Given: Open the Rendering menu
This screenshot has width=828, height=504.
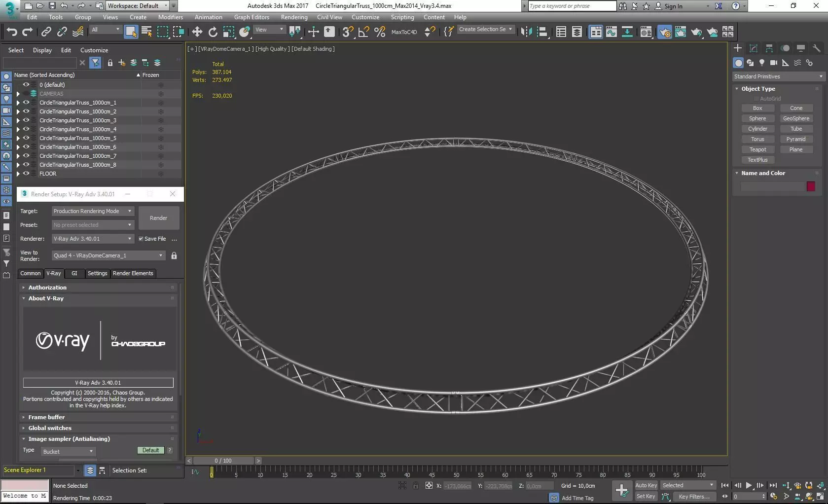Looking at the screenshot, I should [x=294, y=17].
